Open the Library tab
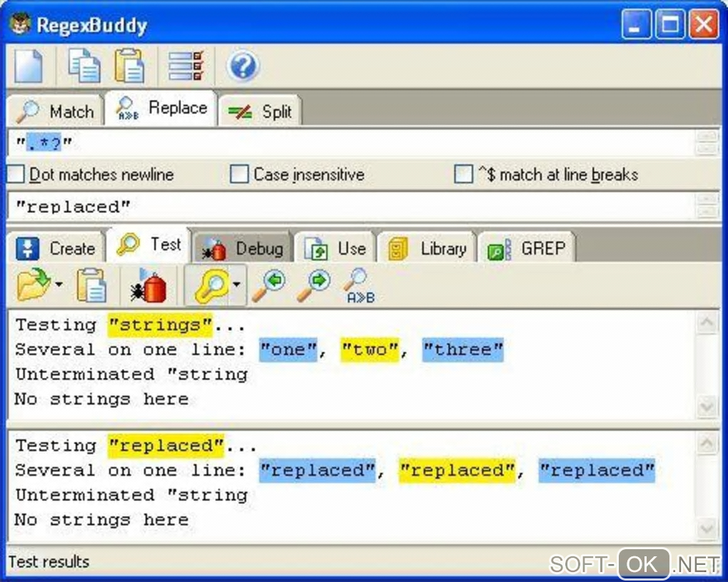The image size is (728, 582). pyautogui.click(x=427, y=248)
